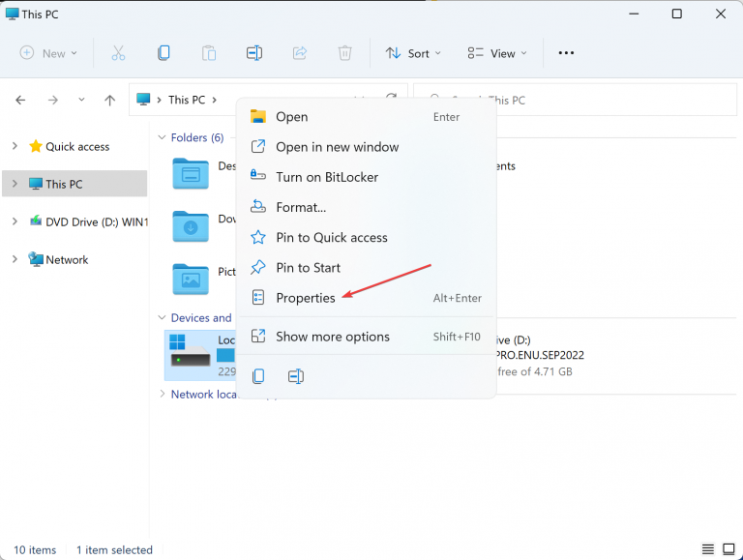Choose Show more options

[367, 337]
